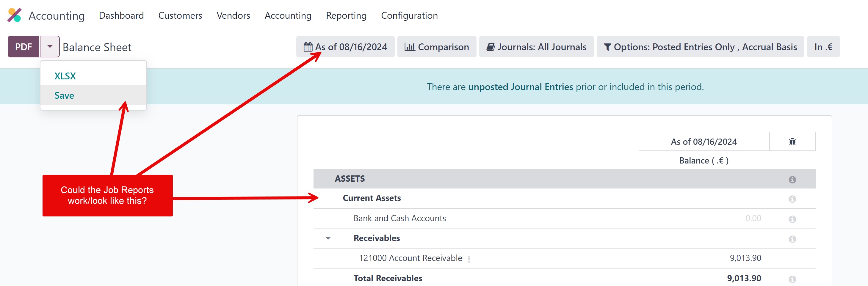Toggle the PDF export dropdown arrow

[x=50, y=46]
